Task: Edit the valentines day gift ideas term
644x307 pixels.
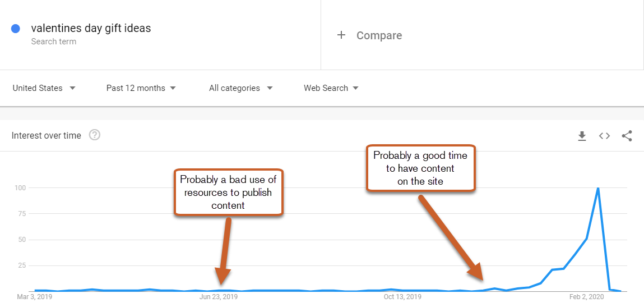Action: click(x=91, y=28)
